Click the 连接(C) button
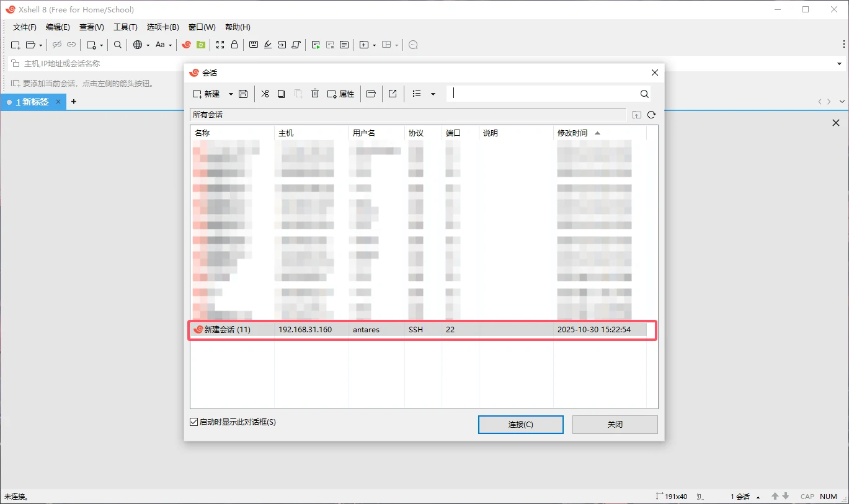This screenshot has height=504, width=849. [x=520, y=425]
